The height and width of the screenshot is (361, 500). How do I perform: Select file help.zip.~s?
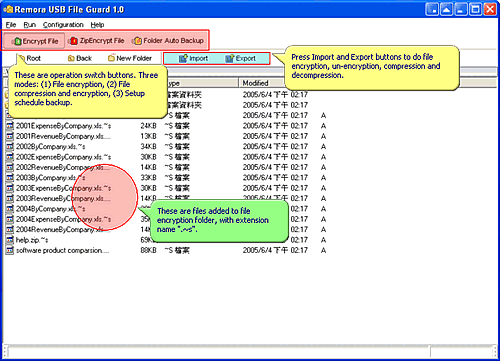32,240
